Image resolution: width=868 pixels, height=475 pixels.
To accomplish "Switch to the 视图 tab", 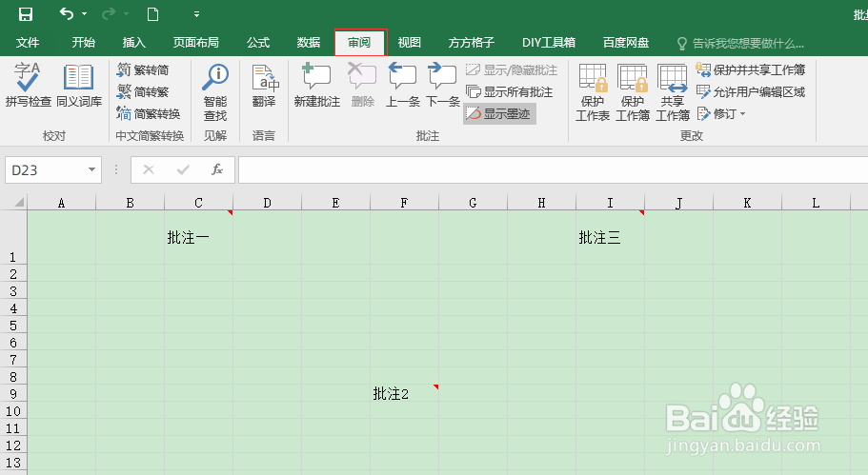I will pyautogui.click(x=409, y=43).
